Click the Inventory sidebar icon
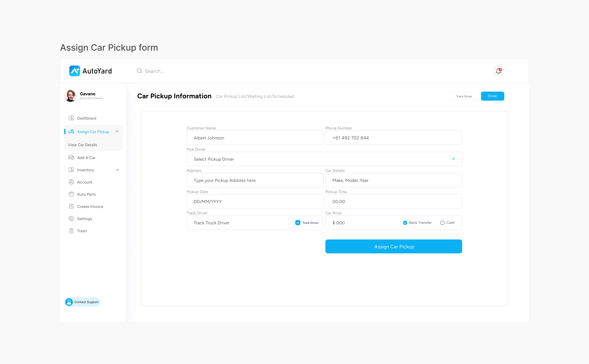The image size is (589, 364). tap(71, 170)
